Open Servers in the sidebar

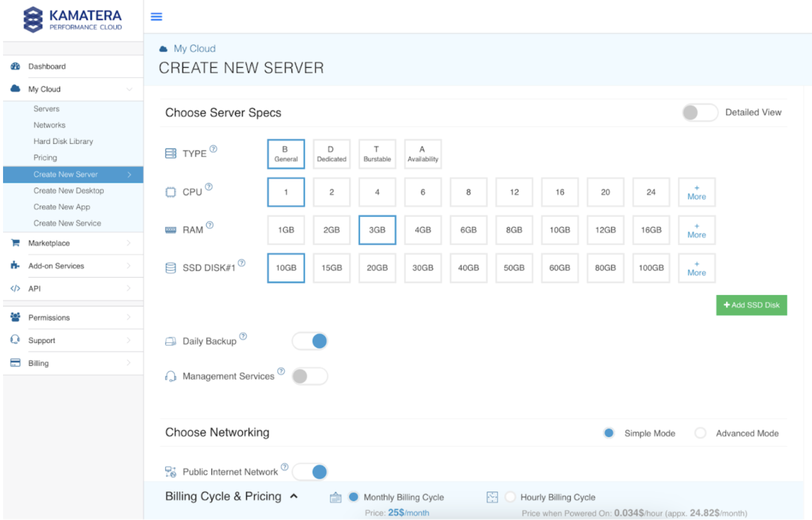(x=47, y=109)
